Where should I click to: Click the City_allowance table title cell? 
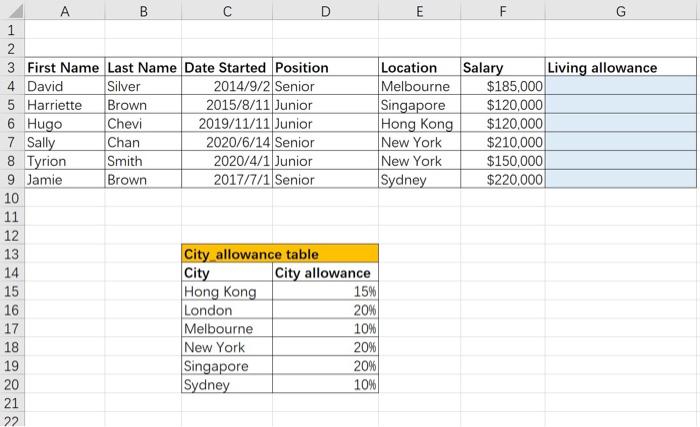[280, 254]
